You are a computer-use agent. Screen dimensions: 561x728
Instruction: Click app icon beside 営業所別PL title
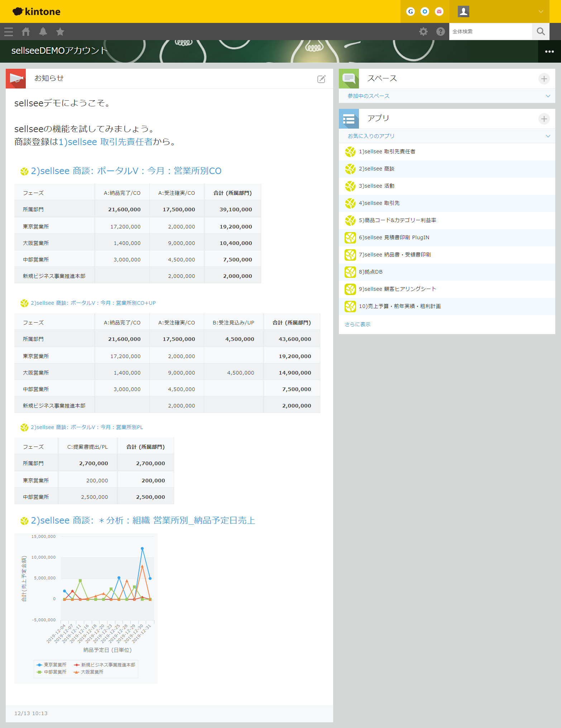(x=24, y=428)
